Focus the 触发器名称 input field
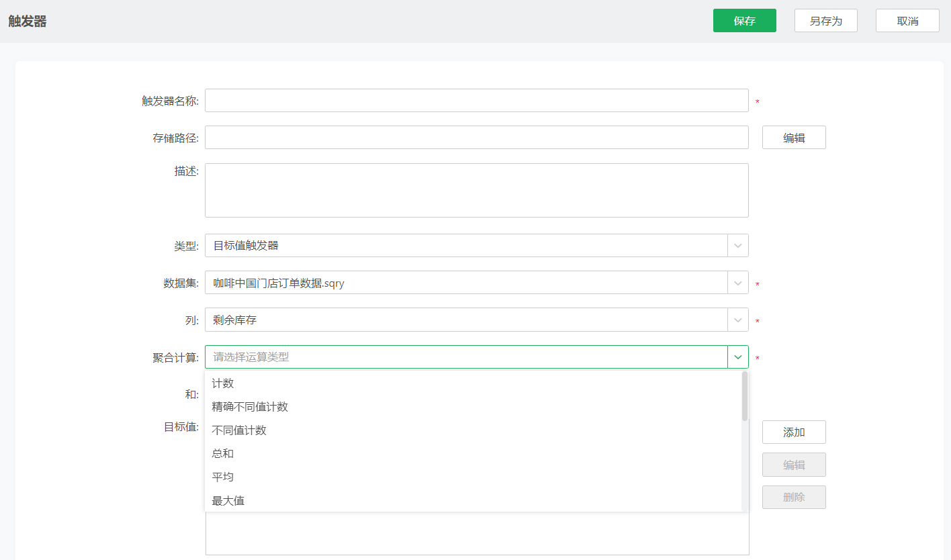The width and height of the screenshot is (951, 560). [476, 101]
